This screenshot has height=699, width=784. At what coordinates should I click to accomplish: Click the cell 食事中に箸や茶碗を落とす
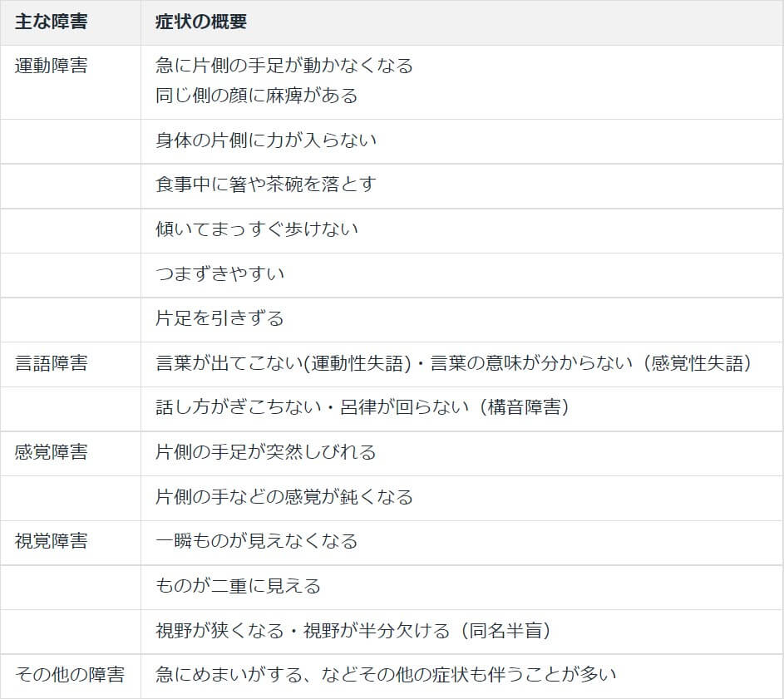click(266, 185)
